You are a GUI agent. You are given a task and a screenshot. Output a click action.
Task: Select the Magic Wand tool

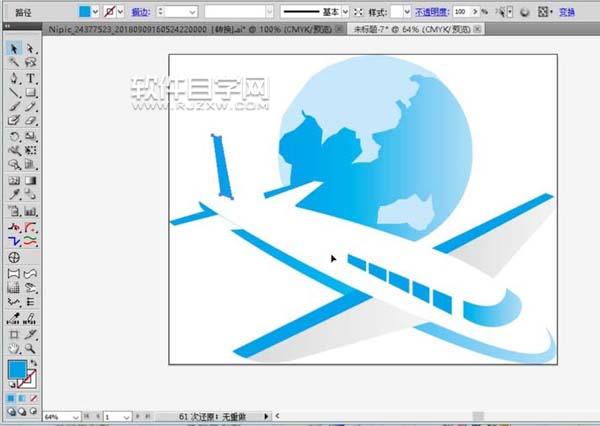(14, 62)
